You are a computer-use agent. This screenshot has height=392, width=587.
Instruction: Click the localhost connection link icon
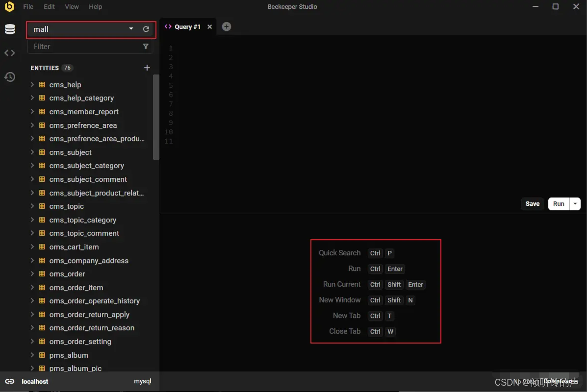click(10, 381)
